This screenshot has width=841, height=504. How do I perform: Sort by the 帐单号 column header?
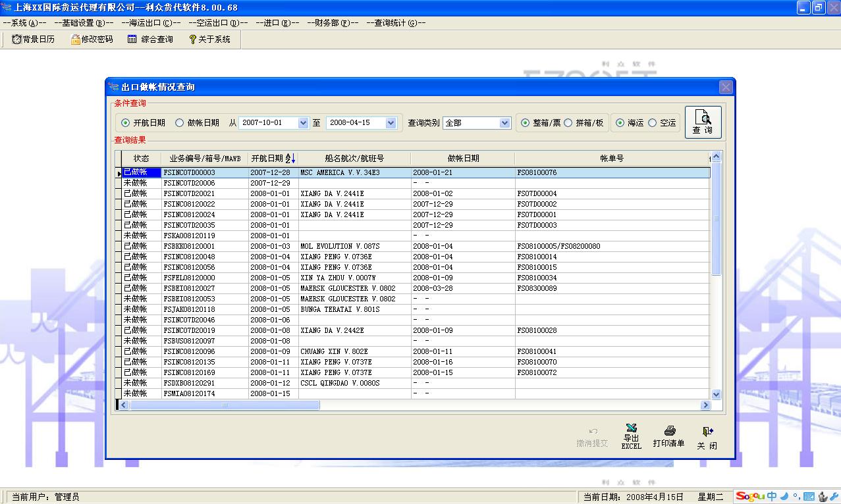click(612, 159)
